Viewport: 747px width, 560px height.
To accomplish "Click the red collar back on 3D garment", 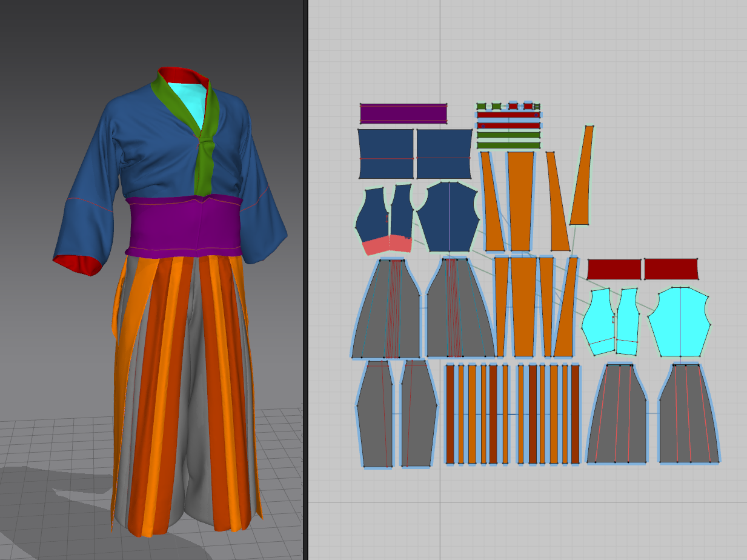I will [x=184, y=75].
